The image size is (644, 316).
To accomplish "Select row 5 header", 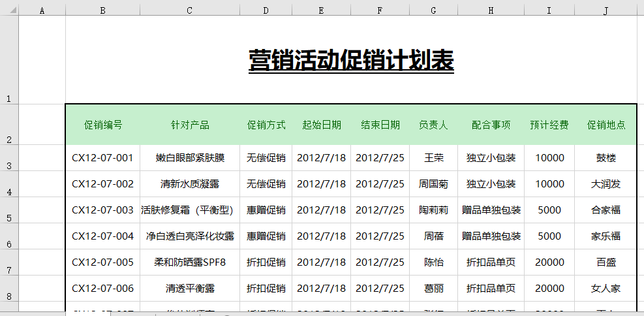I will 9,210.
